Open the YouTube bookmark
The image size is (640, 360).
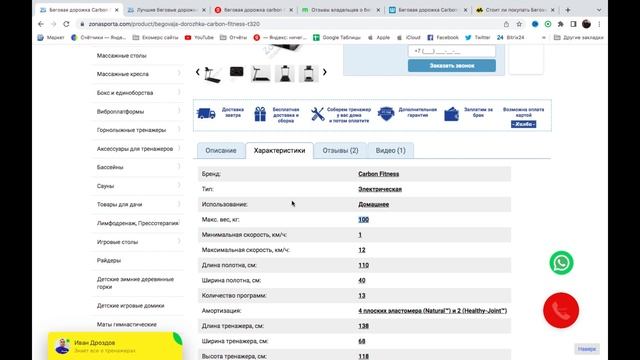click(x=199, y=37)
